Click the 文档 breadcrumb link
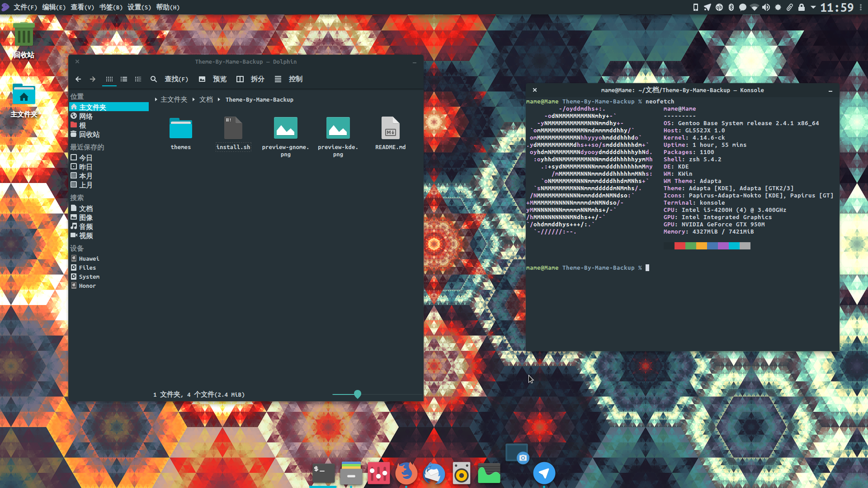Screen dimensions: 868x488 pyautogui.click(x=206, y=99)
